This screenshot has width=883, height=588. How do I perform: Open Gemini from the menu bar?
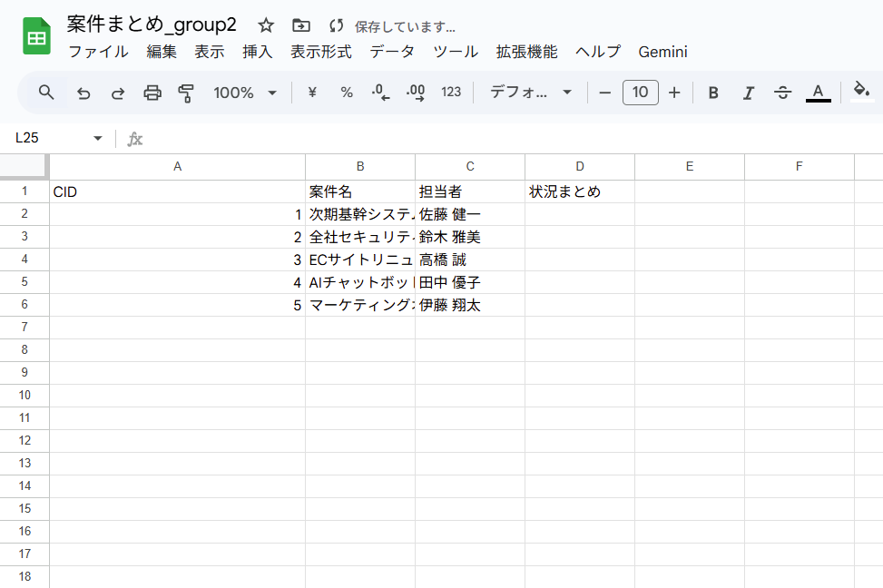662,52
